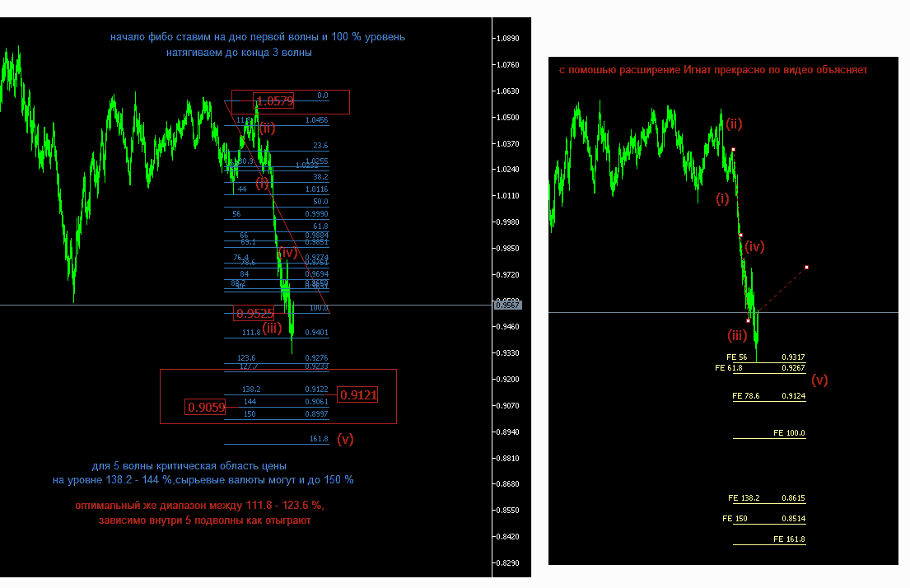Click the FE 61.8 expansion level label
Screen dimensions: 910x588
click(728, 367)
